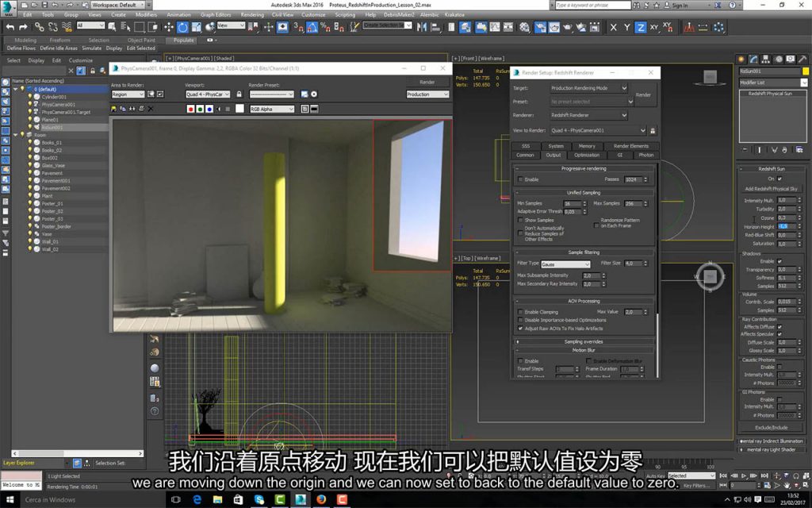Open RGB Alpha channel dropdown
The image size is (812, 508).
click(x=272, y=109)
